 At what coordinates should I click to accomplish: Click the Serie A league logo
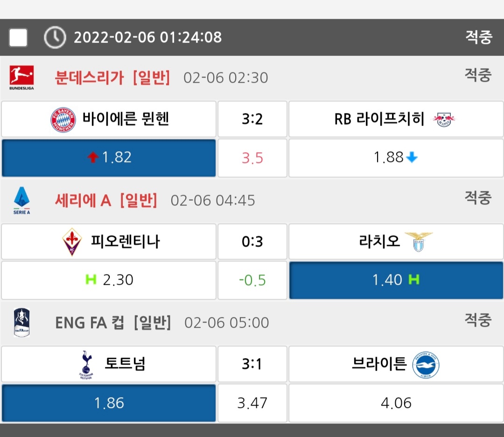tap(21, 200)
